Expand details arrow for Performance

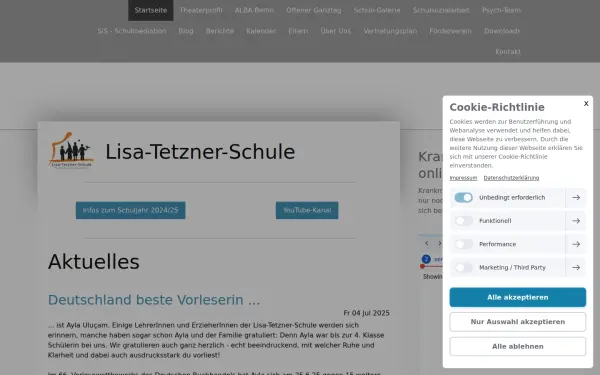(576, 244)
